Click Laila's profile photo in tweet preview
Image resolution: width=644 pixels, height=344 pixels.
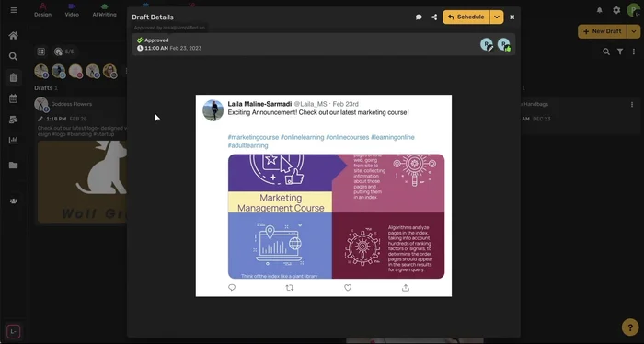(213, 110)
